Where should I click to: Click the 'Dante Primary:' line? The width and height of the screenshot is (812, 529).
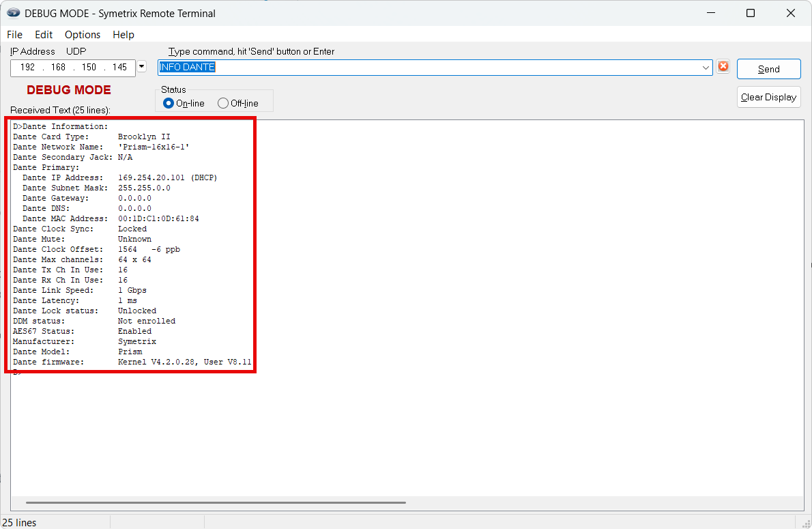[46, 167]
